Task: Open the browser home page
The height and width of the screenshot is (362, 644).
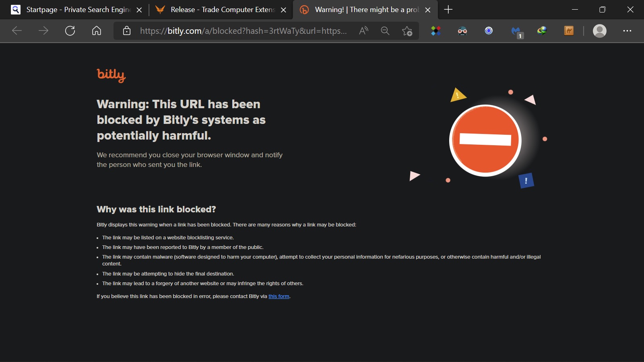Action: point(97,31)
